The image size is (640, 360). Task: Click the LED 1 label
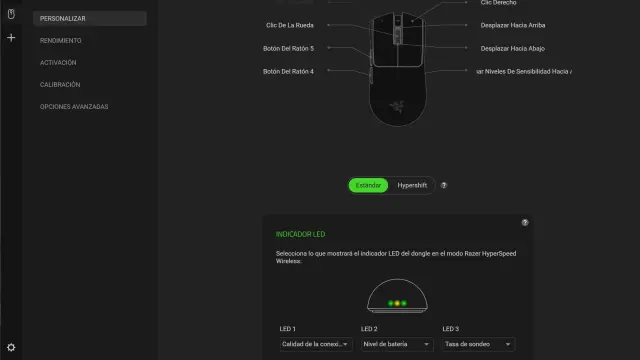(287, 329)
